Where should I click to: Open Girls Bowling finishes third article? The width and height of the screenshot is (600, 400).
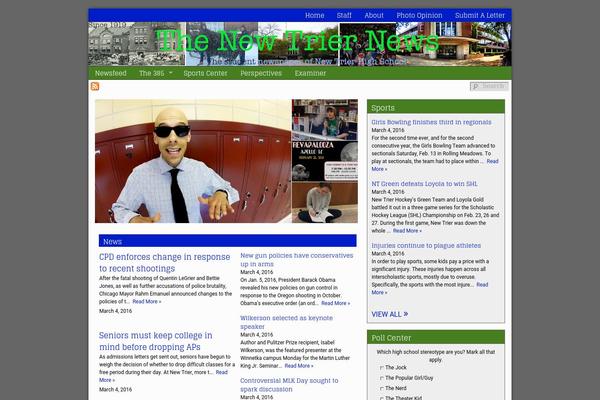(431, 122)
